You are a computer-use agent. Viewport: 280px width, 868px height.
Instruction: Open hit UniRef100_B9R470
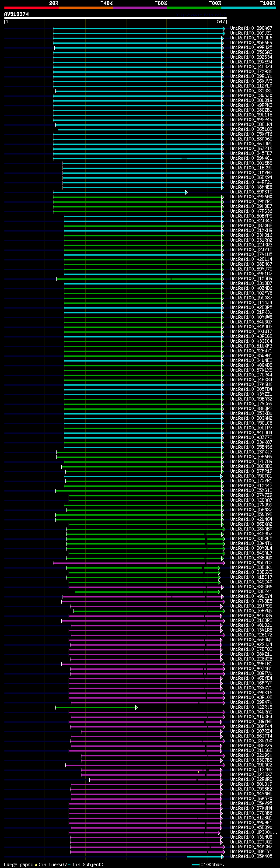(x=251, y=703)
